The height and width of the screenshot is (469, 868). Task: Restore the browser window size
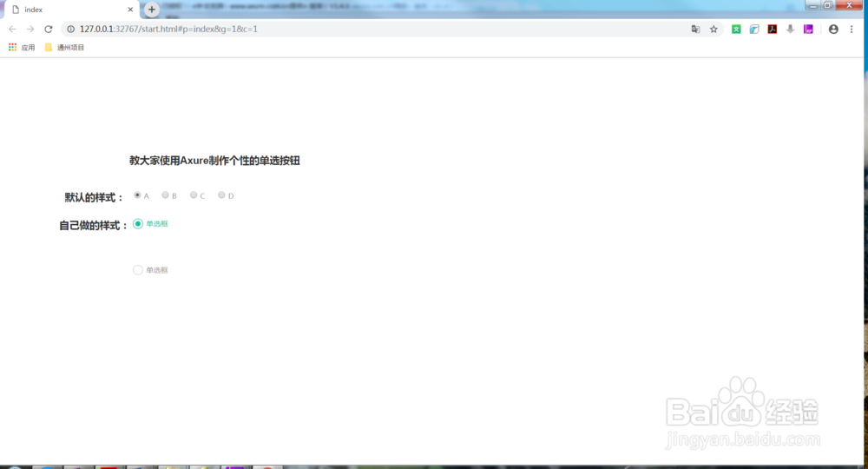tap(827, 5)
